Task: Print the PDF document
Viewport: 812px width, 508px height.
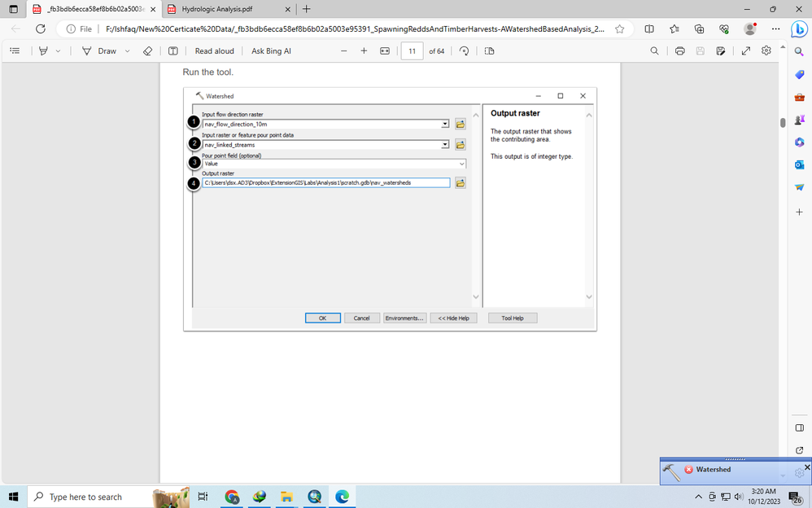Action: click(x=680, y=50)
